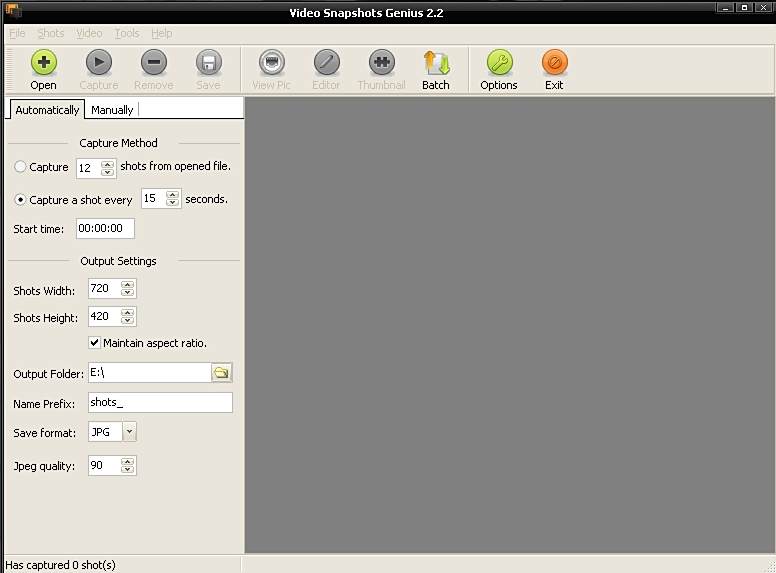The height and width of the screenshot is (573, 776).
Task: Increase Jpeg quality stepper up
Action: coord(128,462)
